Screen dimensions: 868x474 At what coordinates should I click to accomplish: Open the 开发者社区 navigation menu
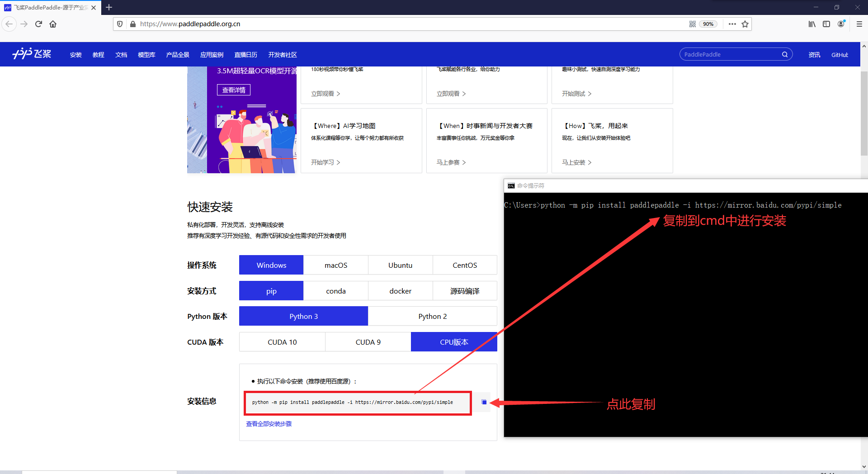[283, 55]
